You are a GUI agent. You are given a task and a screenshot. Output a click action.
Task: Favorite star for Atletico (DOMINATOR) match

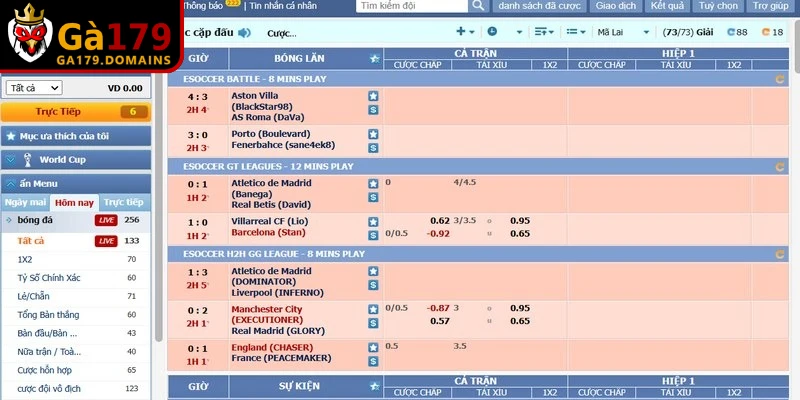pyautogui.click(x=373, y=271)
